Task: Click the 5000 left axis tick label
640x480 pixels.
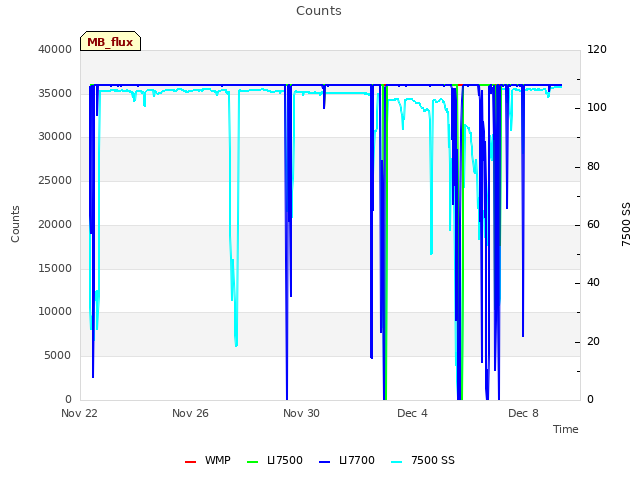Action: (58, 356)
